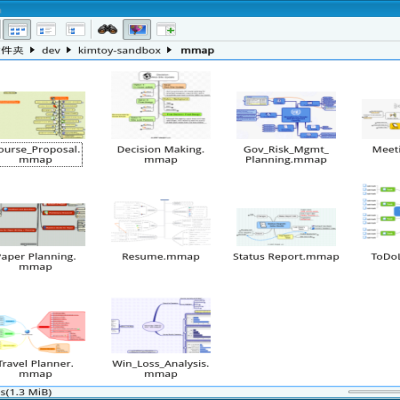Click the Paper Planning.mmap file name
This screenshot has height=400, width=400.
37,262
